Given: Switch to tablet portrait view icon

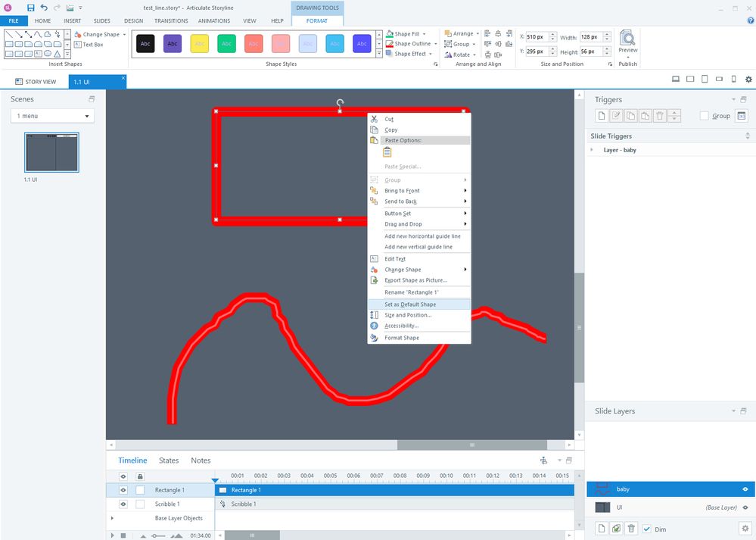Looking at the screenshot, I should coord(705,79).
